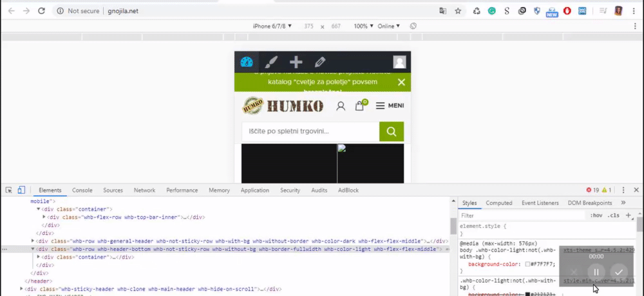The width and height of the screenshot is (644, 296).
Task: Toggle the device toolbar icon in DevTools
Action: tap(21, 190)
